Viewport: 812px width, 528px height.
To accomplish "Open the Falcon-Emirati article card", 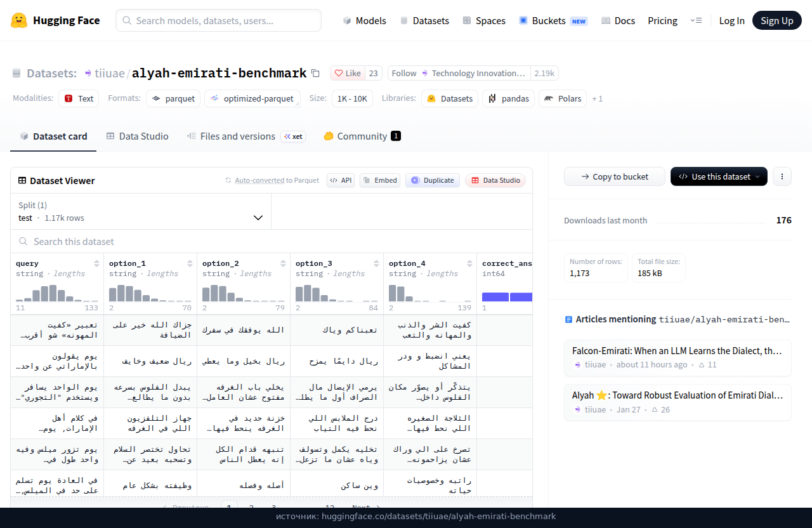I will tap(678, 357).
